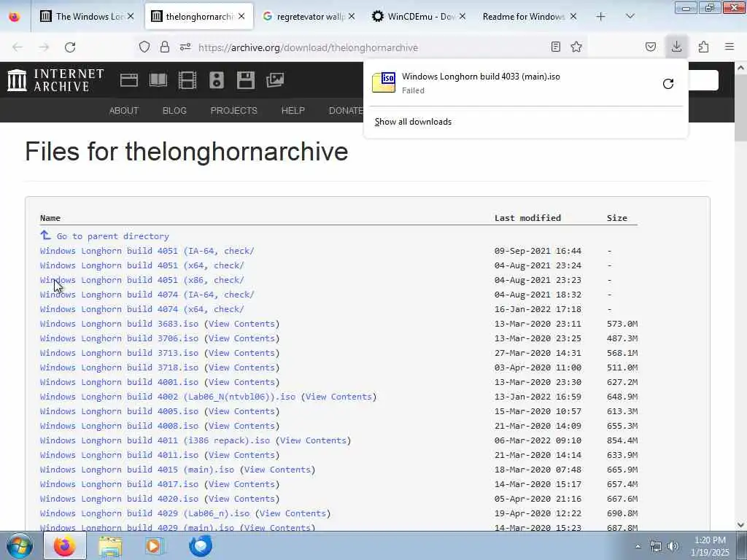Viewport: 747px width, 560px height.
Task: Click the network tray icon
Action: click(656, 547)
